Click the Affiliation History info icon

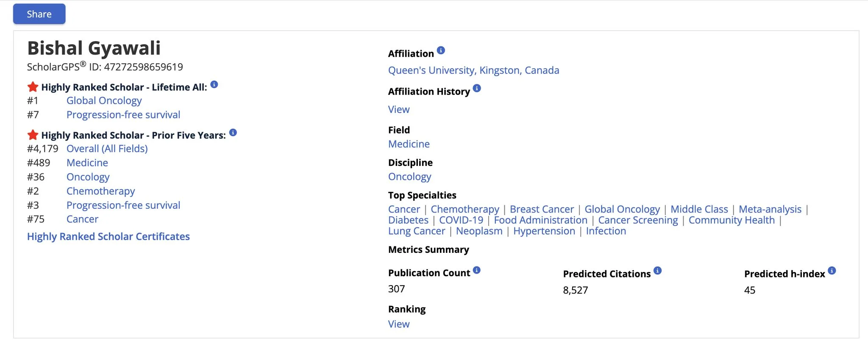click(477, 88)
